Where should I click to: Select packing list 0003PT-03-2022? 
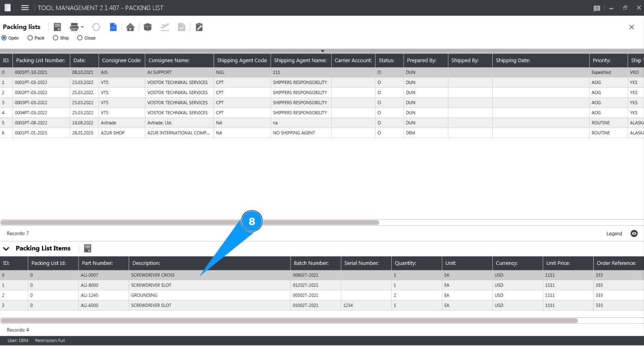click(x=322, y=103)
